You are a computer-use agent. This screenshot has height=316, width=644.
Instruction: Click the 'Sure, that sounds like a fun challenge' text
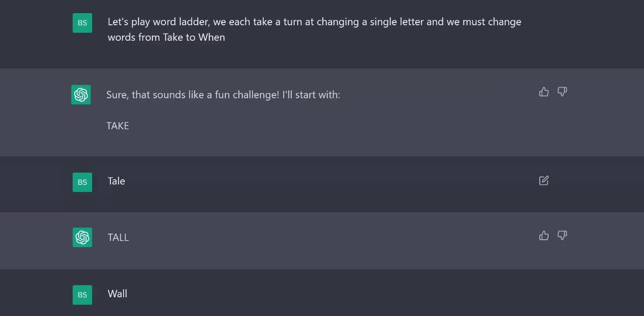point(223,95)
